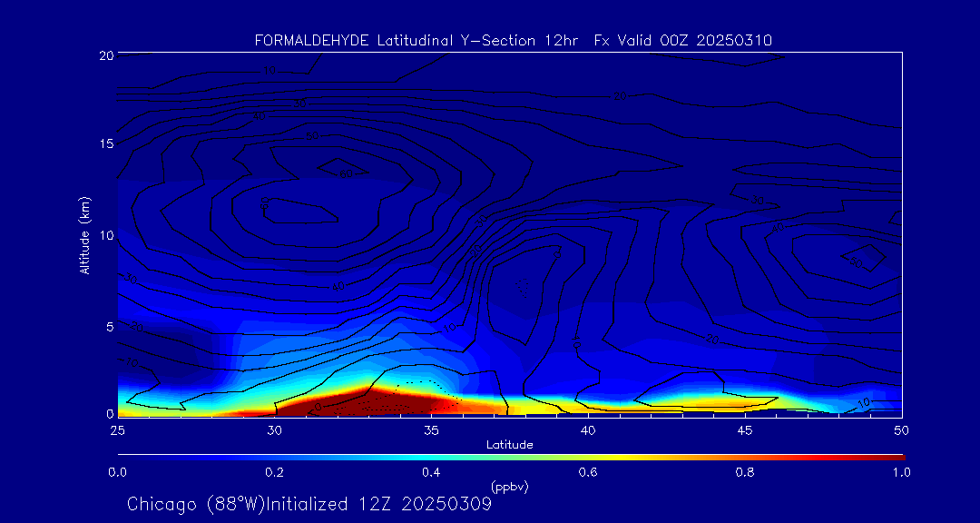Click the colorbar value label 0.8
The width and height of the screenshot is (980, 523).
click(x=745, y=472)
